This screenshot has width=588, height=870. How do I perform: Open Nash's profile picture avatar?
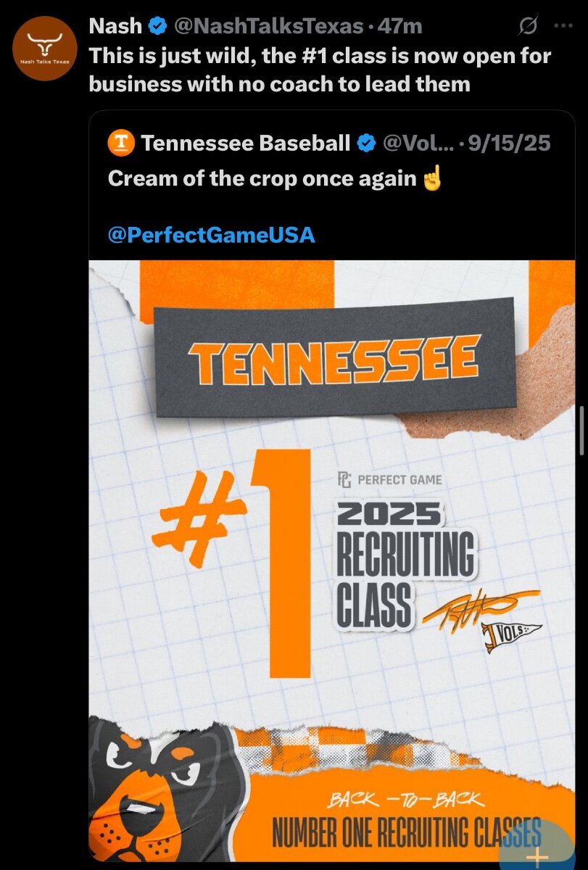pos(45,48)
